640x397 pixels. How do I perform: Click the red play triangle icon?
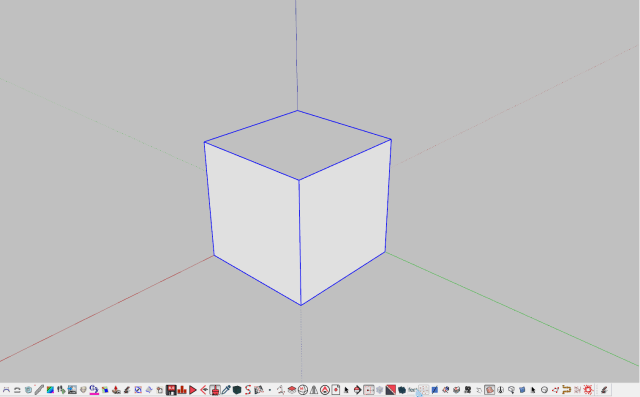[x=193, y=390]
